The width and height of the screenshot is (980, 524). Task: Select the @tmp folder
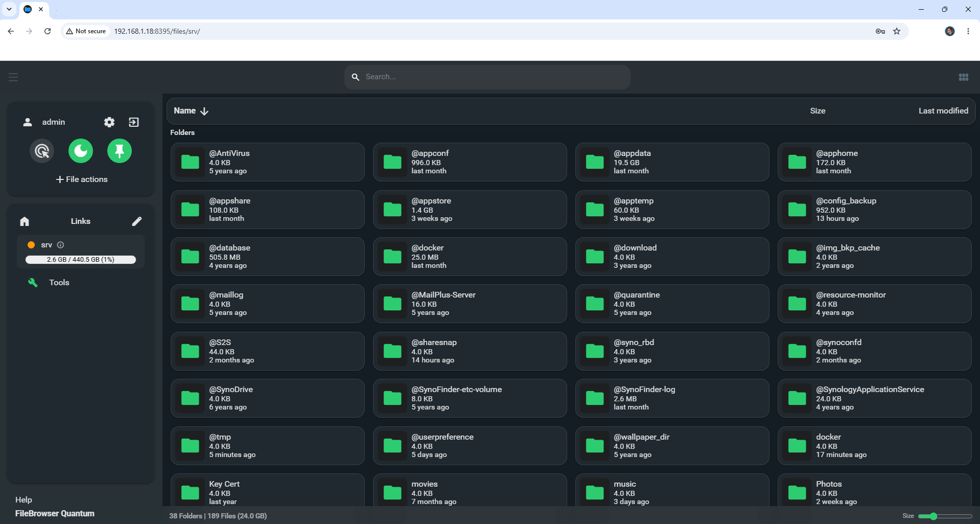268,446
